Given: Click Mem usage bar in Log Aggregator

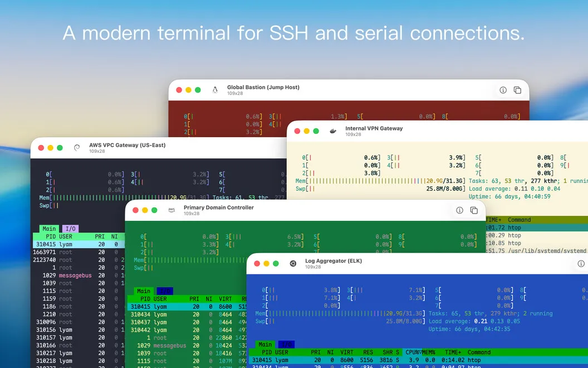Looking at the screenshot, I should [x=340, y=313].
